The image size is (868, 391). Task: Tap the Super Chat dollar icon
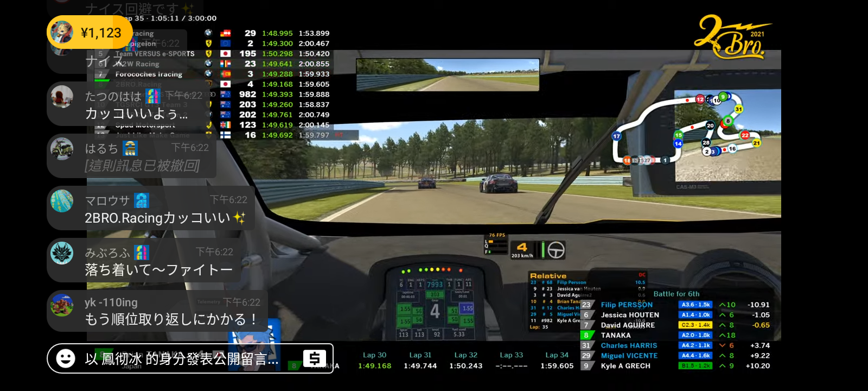pos(315,358)
